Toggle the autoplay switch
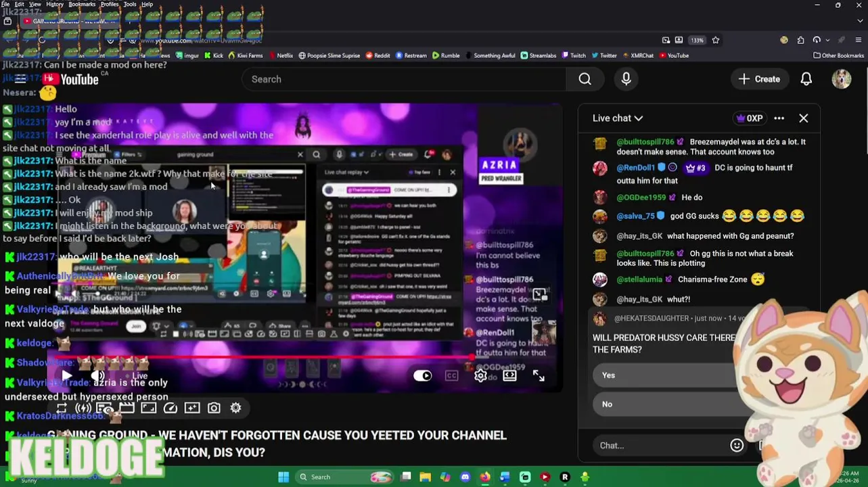The height and width of the screenshot is (487, 868). coord(422,375)
